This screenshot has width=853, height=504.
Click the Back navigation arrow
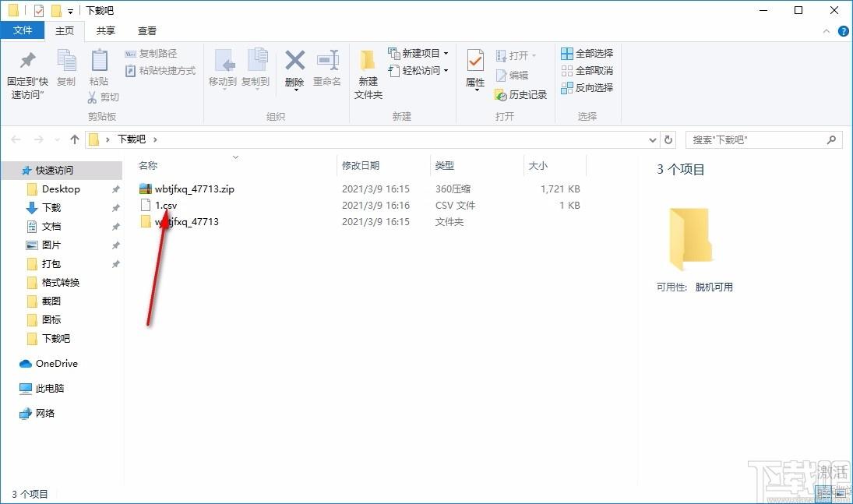[x=16, y=139]
